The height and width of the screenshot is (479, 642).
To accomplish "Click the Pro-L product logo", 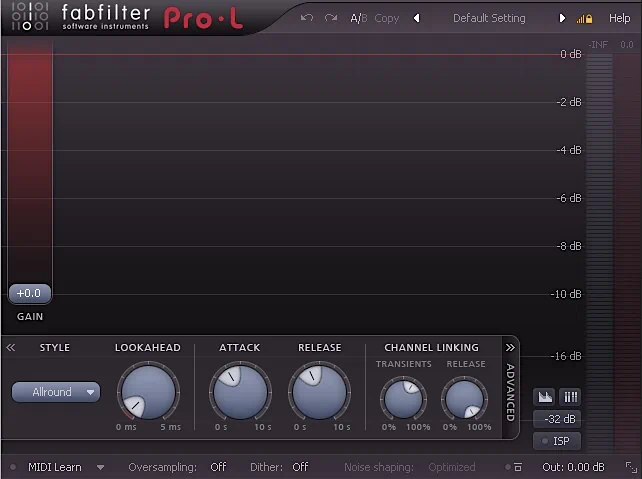I will [x=203, y=18].
